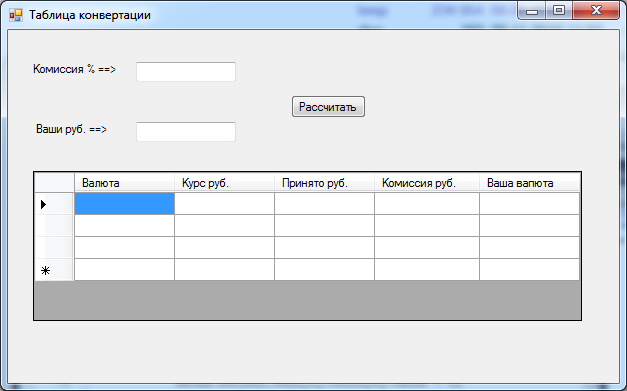
Task: Select the highlighted blue Валюта cell
Action: pos(124,203)
